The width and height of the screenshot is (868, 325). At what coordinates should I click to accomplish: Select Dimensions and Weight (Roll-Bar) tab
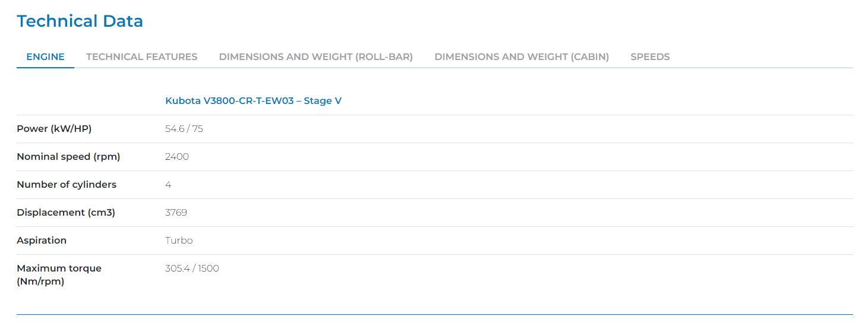click(315, 57)
